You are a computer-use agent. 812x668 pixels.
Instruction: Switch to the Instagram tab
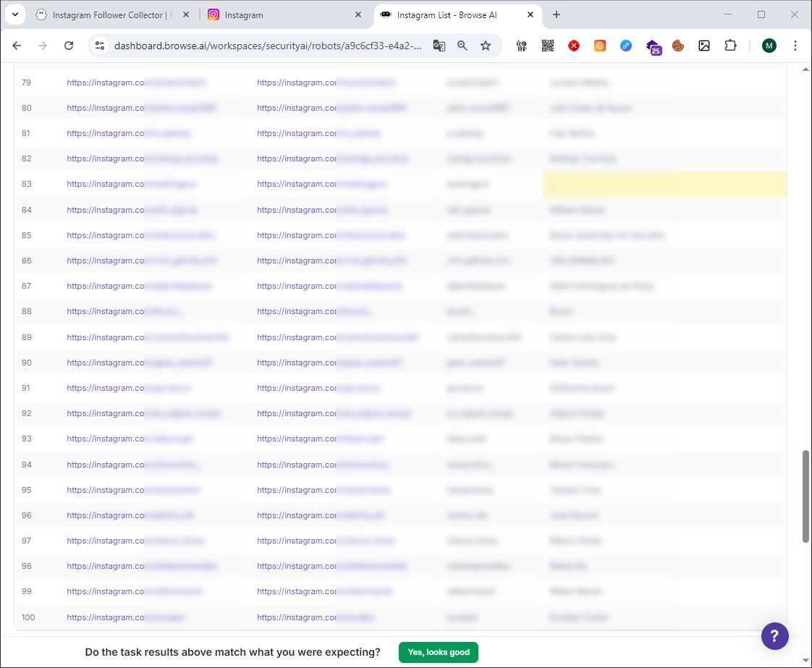pyautogui.click(x=285, y=15)
